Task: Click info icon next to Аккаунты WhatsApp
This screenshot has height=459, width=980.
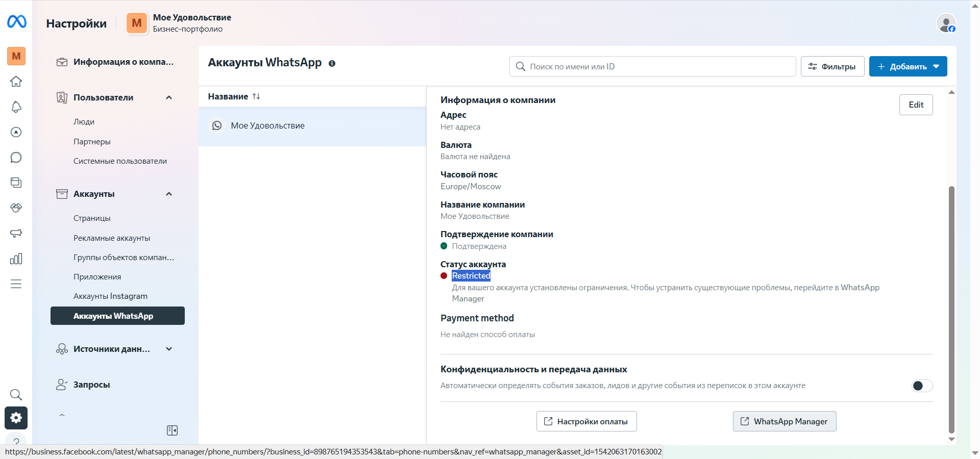Action: coord(332,64)
